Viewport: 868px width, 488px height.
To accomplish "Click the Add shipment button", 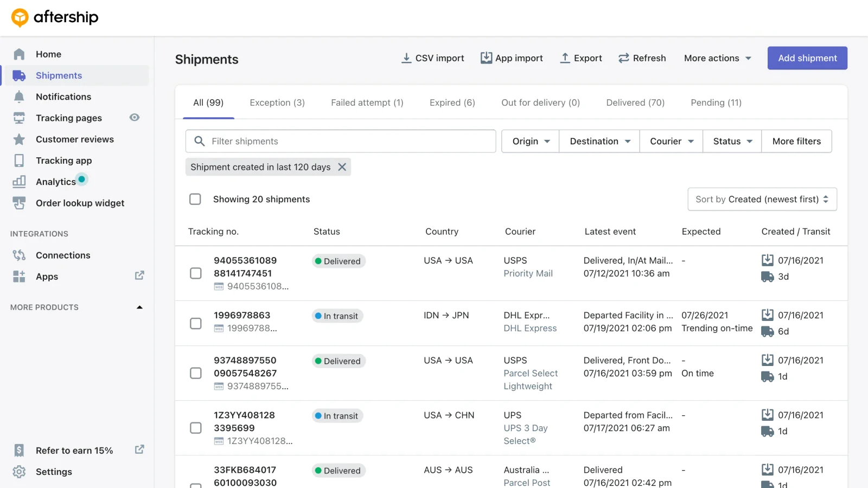I will tap(807, 58).
